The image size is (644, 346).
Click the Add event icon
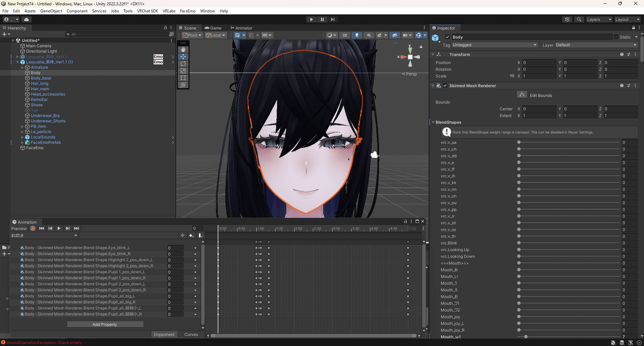(200, 235)
